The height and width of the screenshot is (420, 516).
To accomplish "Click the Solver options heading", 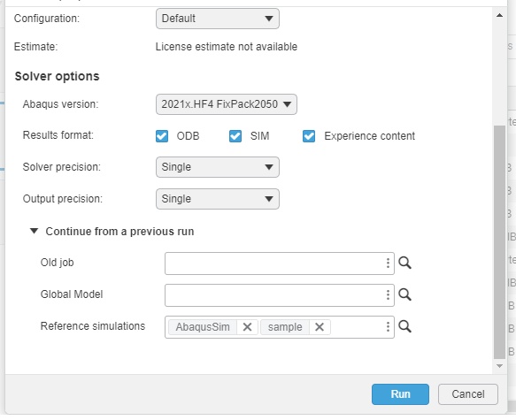I will tap(57, 77).
